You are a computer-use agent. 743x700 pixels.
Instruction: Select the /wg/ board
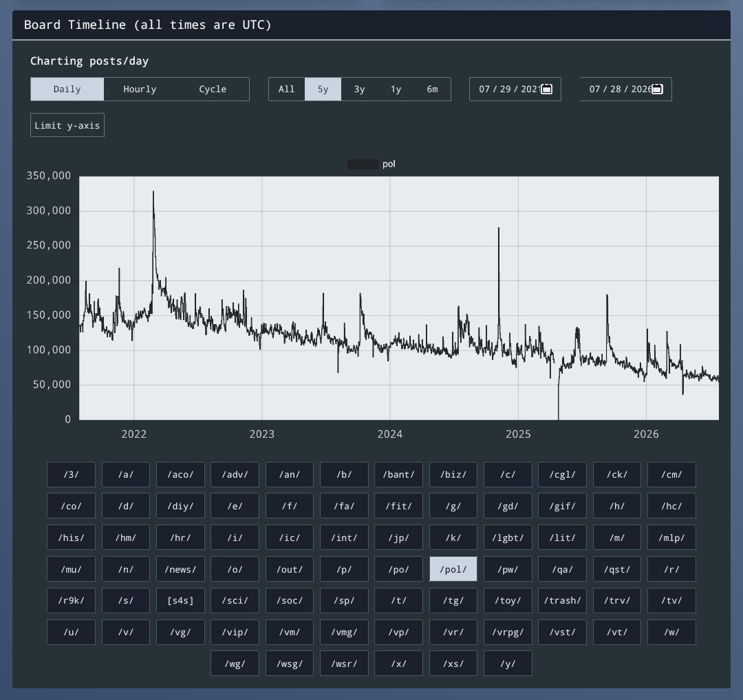click(235, 664)
